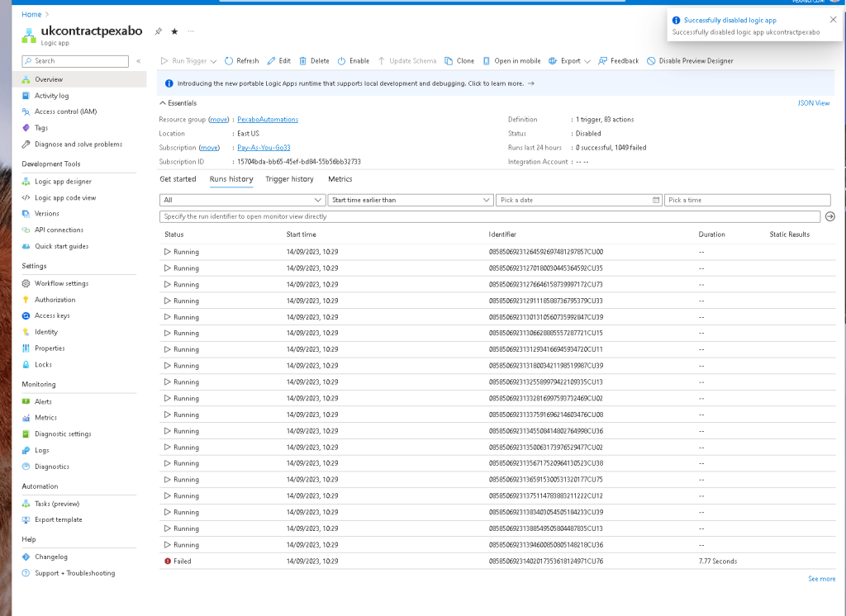The image size is (846, 616).
Task: Open Logic app designer
Action: click(x=63, y=181)
